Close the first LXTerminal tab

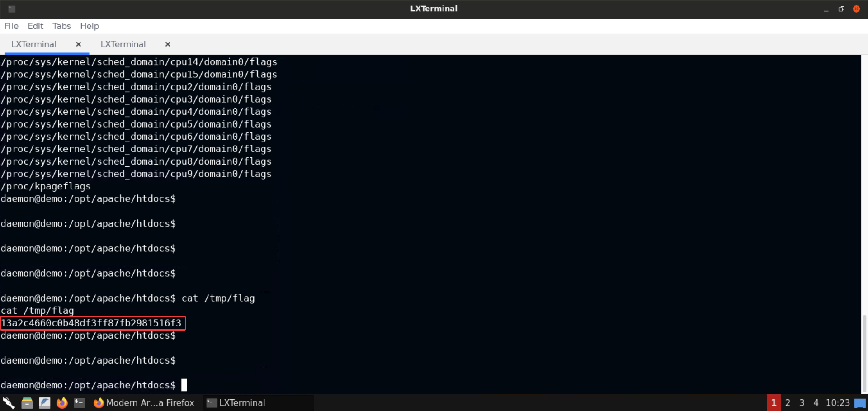tap(78, 44)
